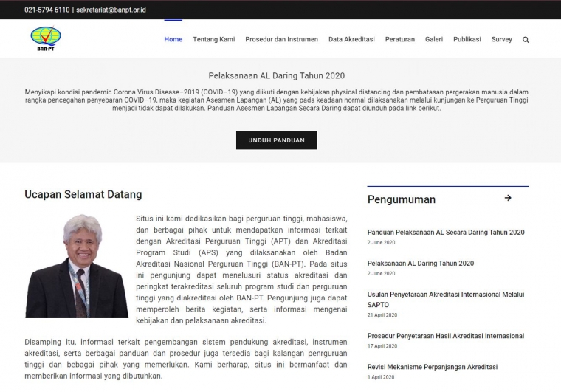Click the 21 April 2020 date text
Viewport: 561px width, 392px height.
382,315
